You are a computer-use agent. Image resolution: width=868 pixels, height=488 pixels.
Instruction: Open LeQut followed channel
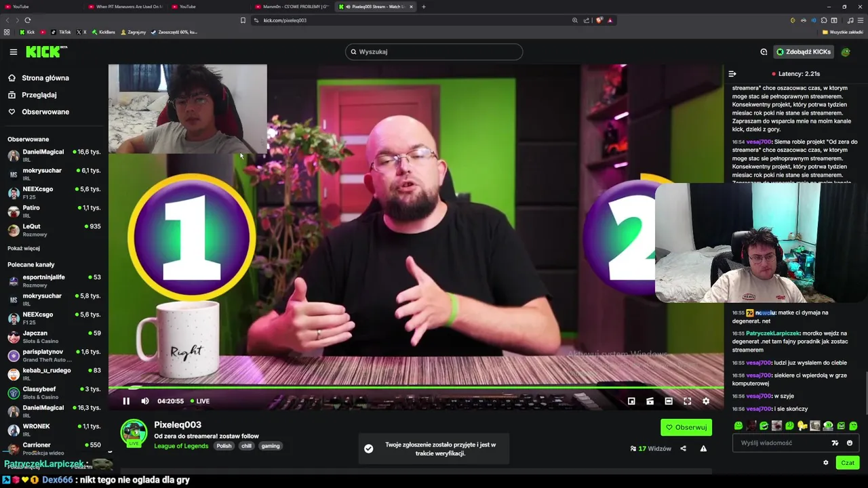(x=54, y=230)
